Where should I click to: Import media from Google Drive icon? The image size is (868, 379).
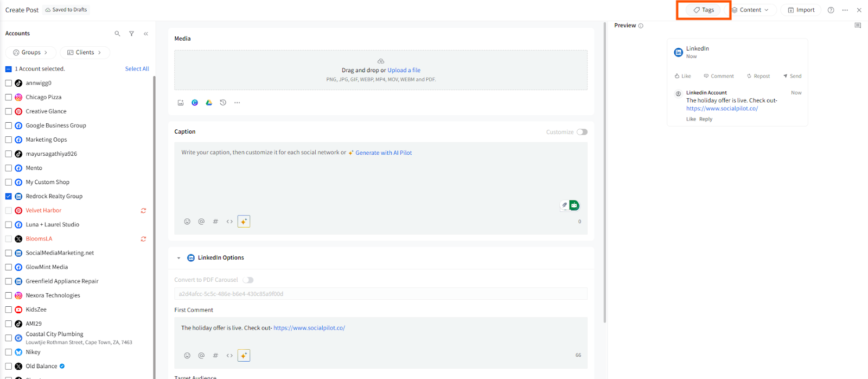click(x=209, y=103)
